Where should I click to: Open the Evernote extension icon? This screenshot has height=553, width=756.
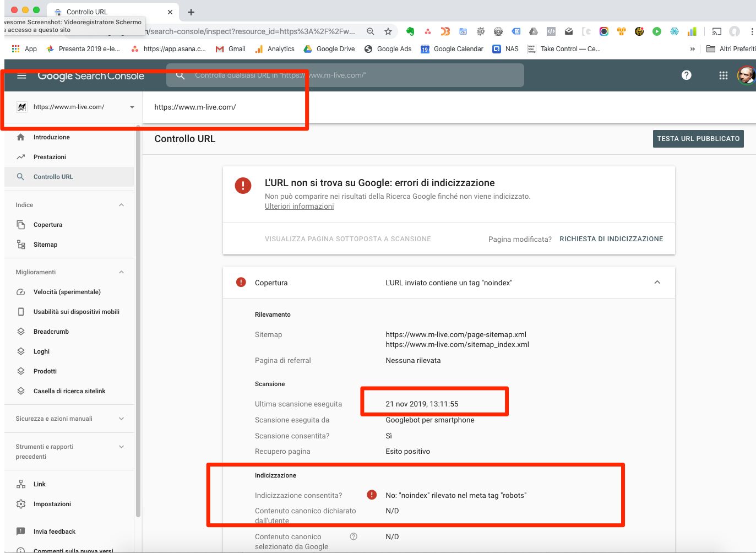410,31
